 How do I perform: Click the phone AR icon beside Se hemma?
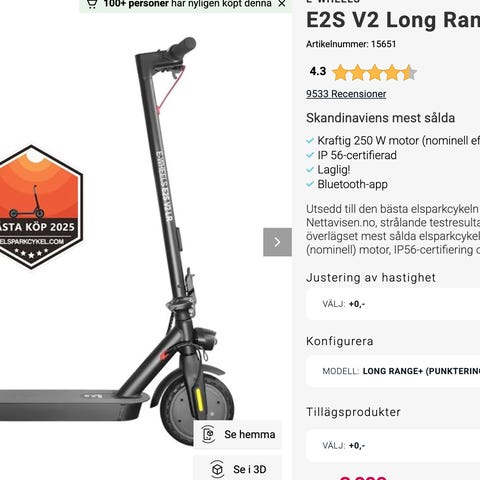(x=209, y=434)
